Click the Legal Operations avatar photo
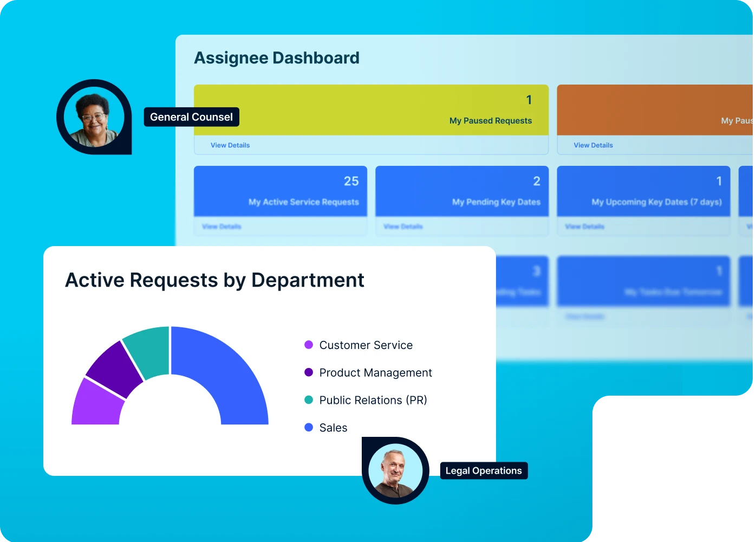 395,470
